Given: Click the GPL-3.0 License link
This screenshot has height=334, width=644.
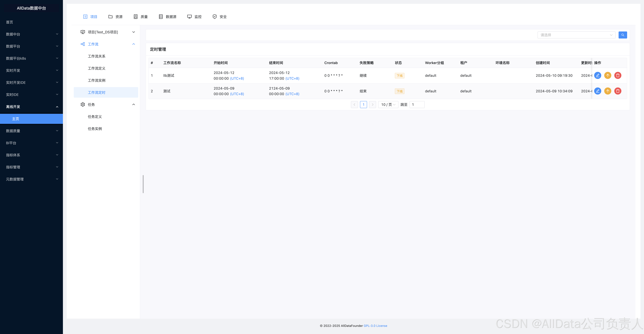Looking at the screenshot, I should click(x=375, y=326).
